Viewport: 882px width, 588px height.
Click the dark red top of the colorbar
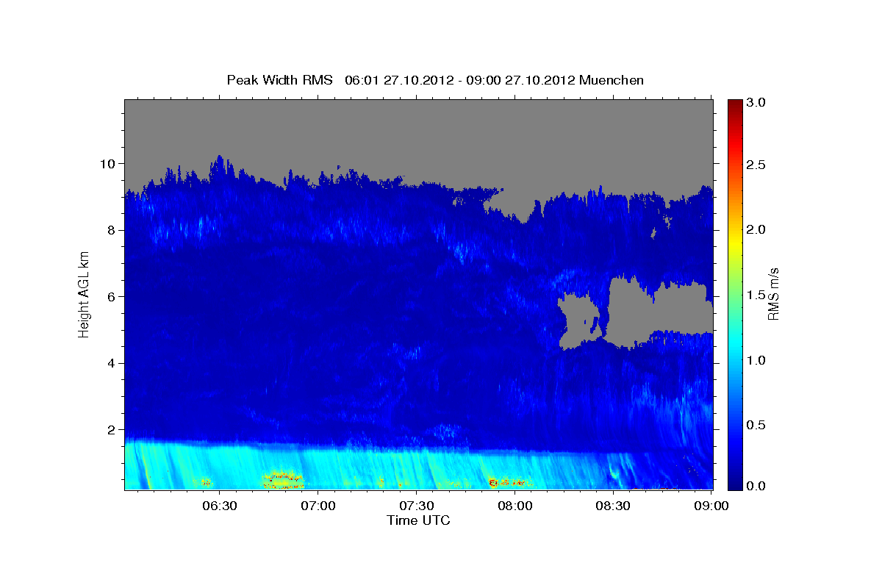click(x=734, y=105)
